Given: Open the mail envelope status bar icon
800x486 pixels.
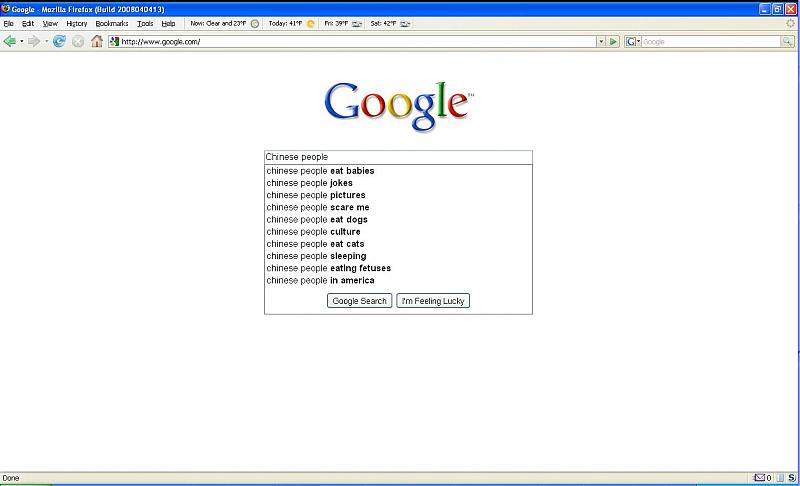Looking at the screenshot, I should pyautogui.click(x=759, y=478).
